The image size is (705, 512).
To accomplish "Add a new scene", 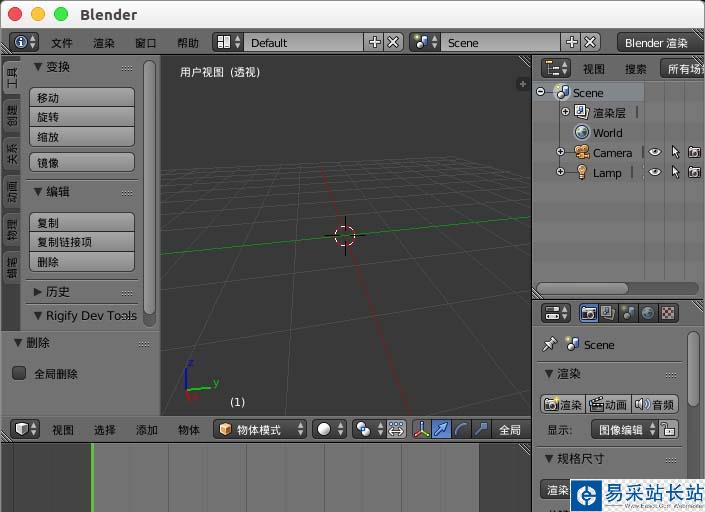I will (571, 42).
